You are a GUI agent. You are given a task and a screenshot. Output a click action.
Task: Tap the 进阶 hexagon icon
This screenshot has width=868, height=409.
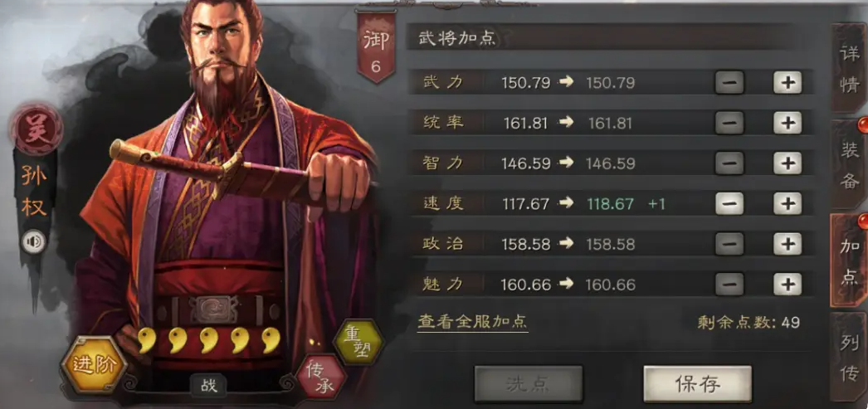[93, 364]
